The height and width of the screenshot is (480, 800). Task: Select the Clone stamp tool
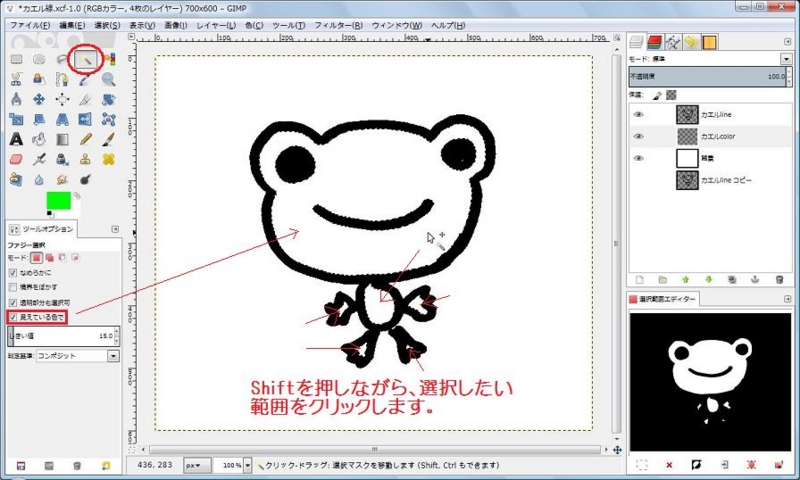(x=85, y=159)
